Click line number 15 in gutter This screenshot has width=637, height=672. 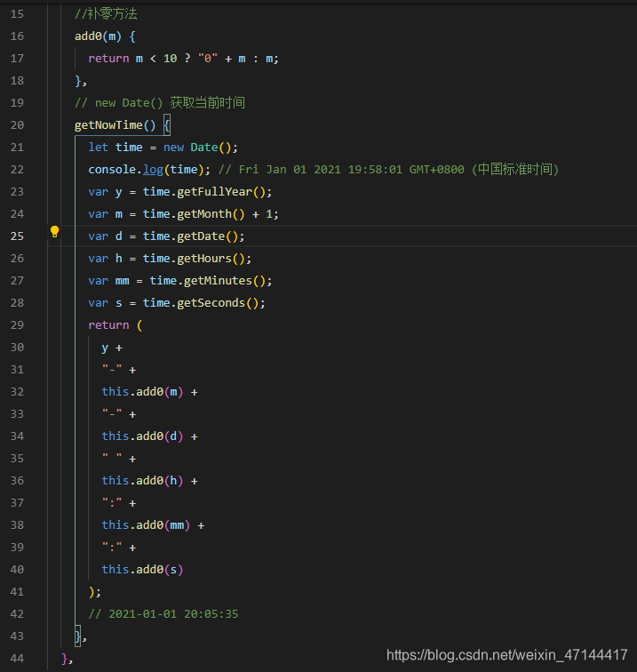coord(17,14)
